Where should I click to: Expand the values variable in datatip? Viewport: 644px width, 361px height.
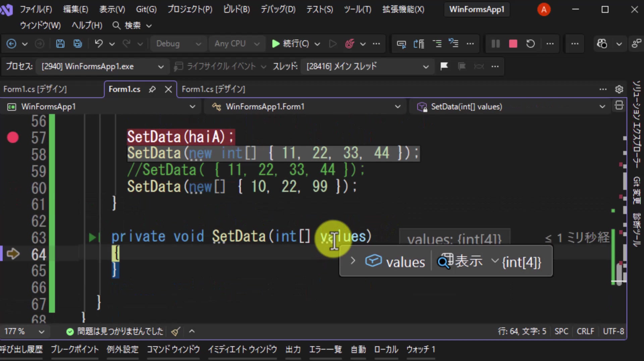[353, 261]
